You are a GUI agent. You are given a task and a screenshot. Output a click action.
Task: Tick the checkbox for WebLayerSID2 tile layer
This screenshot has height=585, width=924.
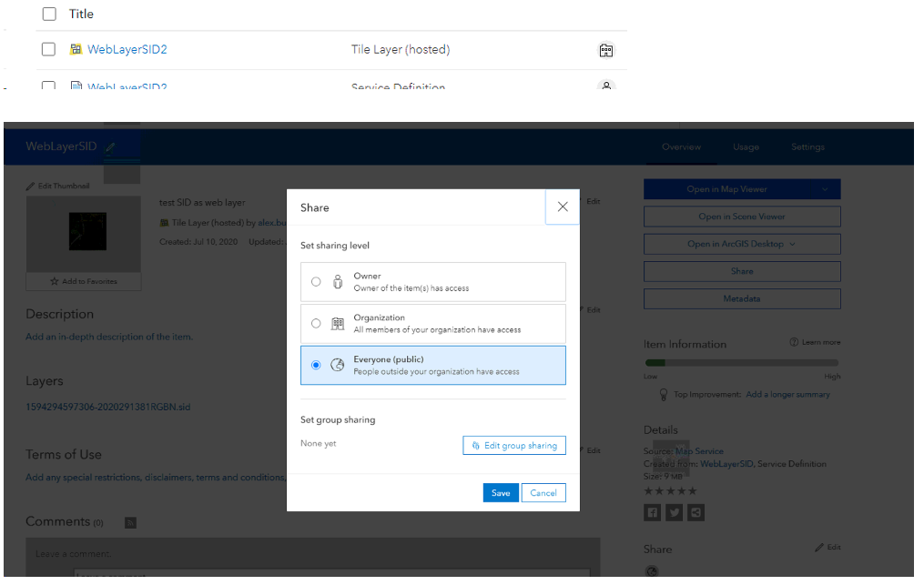pyautogui.click(x=48, y=49)
